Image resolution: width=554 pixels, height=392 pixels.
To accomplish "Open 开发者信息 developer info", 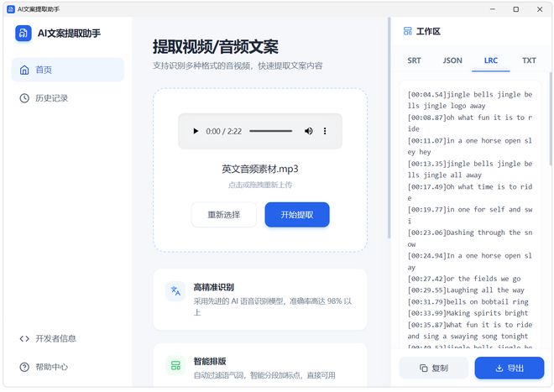I will [x=68, y=338].
